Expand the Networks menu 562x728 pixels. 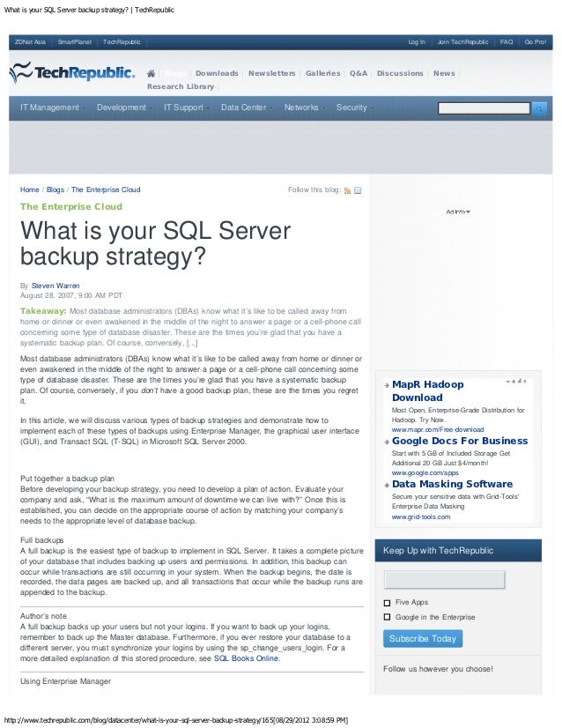(x=304, y=108)
